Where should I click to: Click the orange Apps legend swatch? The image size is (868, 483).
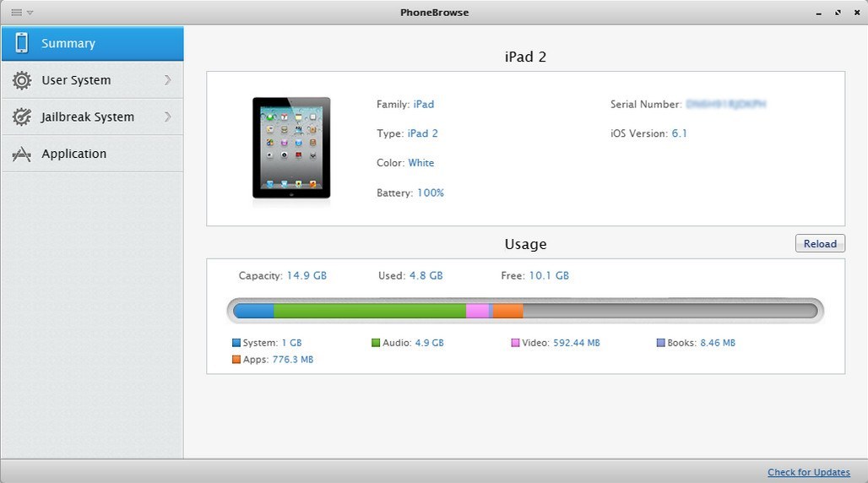point(236,360)
